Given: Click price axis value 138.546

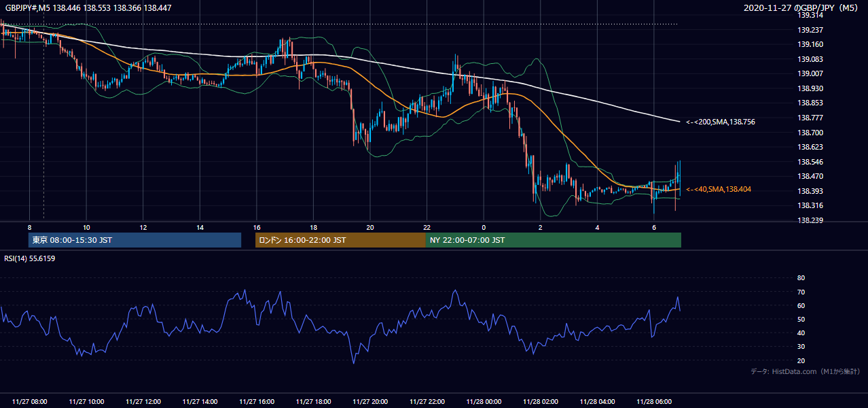Looking at the screenshot, I should tap(810, 162).
